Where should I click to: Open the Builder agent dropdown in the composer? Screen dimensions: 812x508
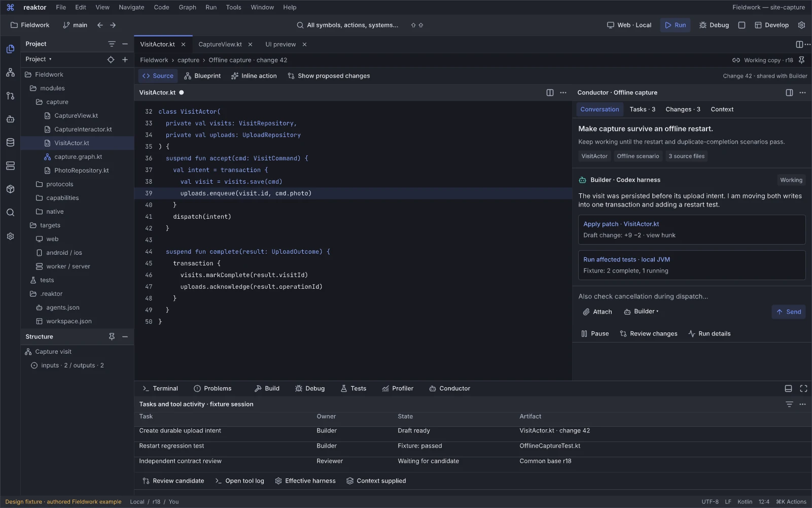click(x=641, y=312)
